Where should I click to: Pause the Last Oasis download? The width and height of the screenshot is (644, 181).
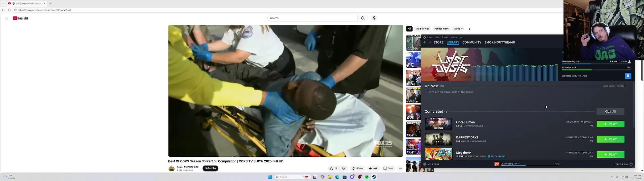point(628,76)
